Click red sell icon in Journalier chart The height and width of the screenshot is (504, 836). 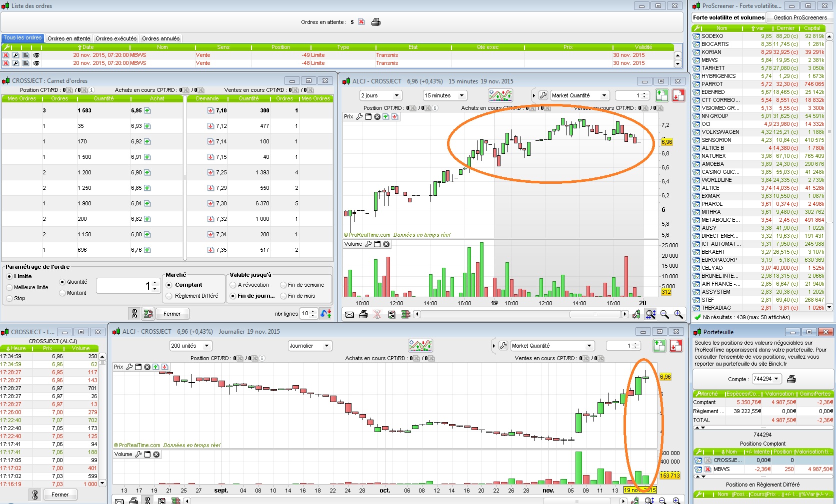pyautogui.click(x=676, y=346)
